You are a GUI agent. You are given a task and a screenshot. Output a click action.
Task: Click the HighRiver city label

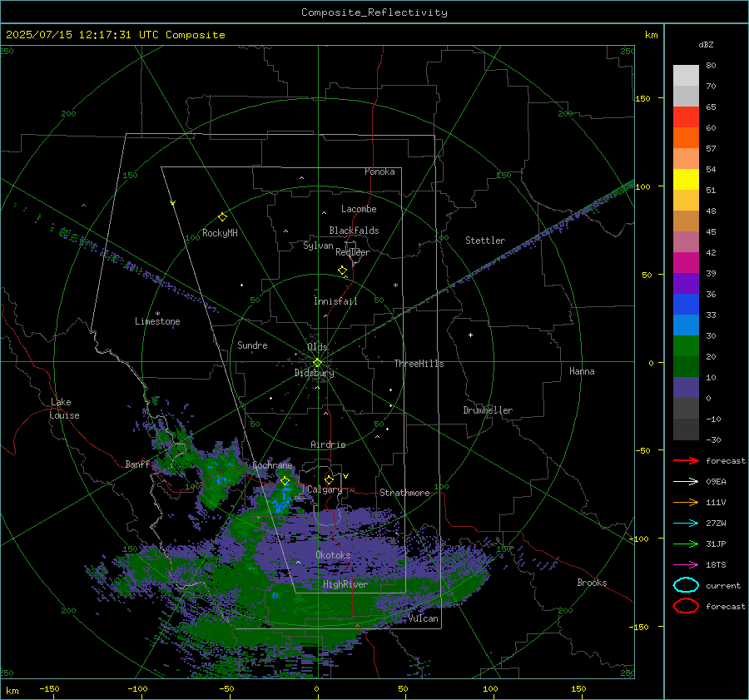(345, 584)
